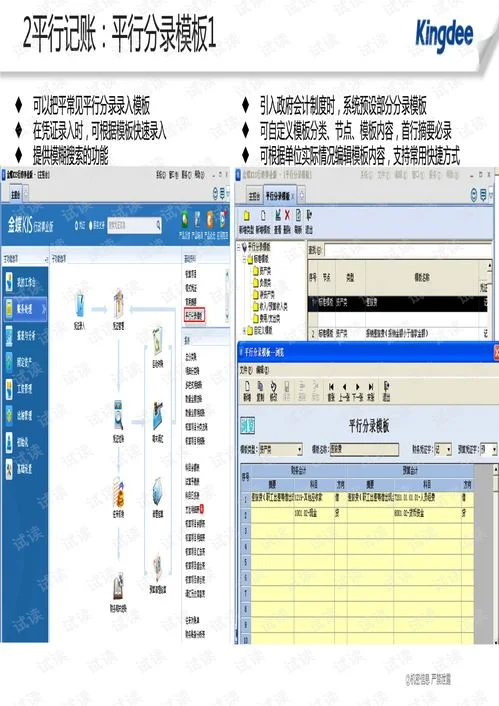Click 新增类型 yellow folder toolbar icon
Screen dimensions: 499x706
click(x=246, y=216)
